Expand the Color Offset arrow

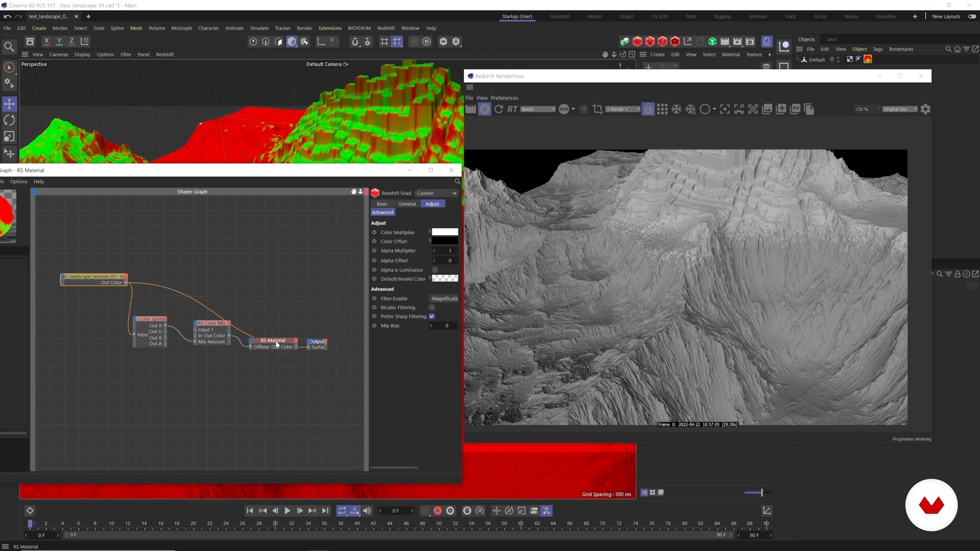[429, 241]
